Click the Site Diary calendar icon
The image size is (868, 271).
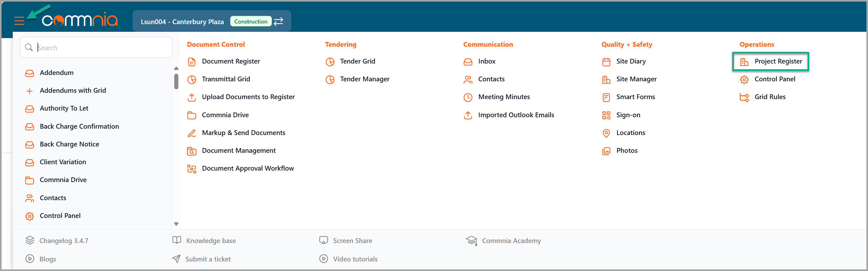click(x=606, y=62)
